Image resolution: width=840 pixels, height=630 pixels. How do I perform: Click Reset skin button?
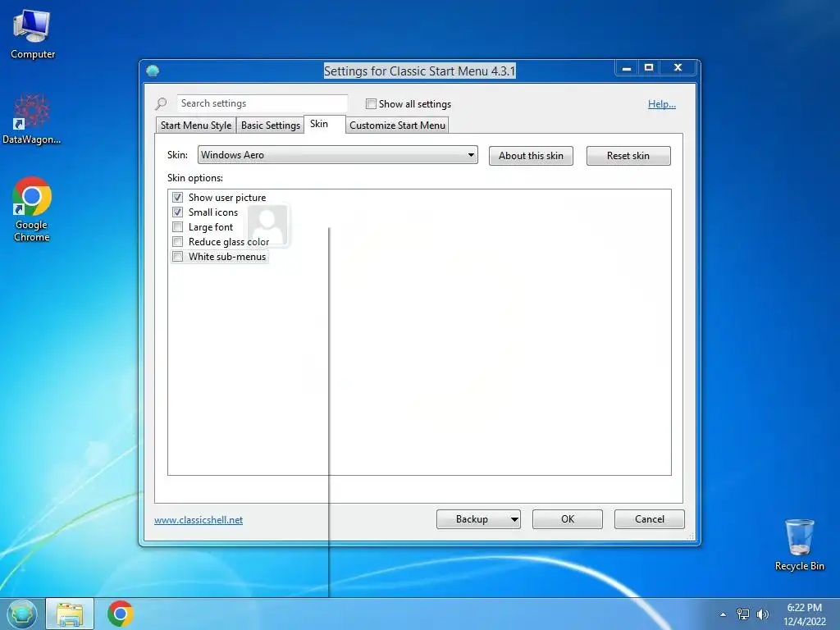coord(628,156)
